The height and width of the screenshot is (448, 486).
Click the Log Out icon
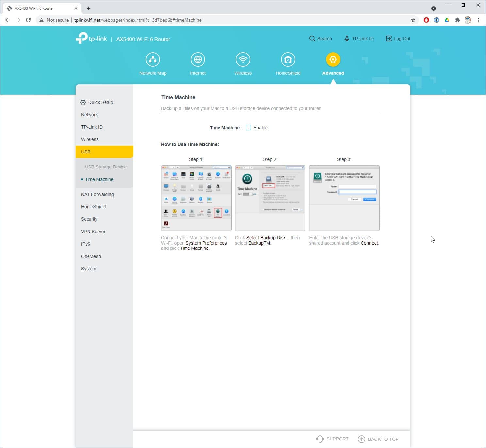389,39
